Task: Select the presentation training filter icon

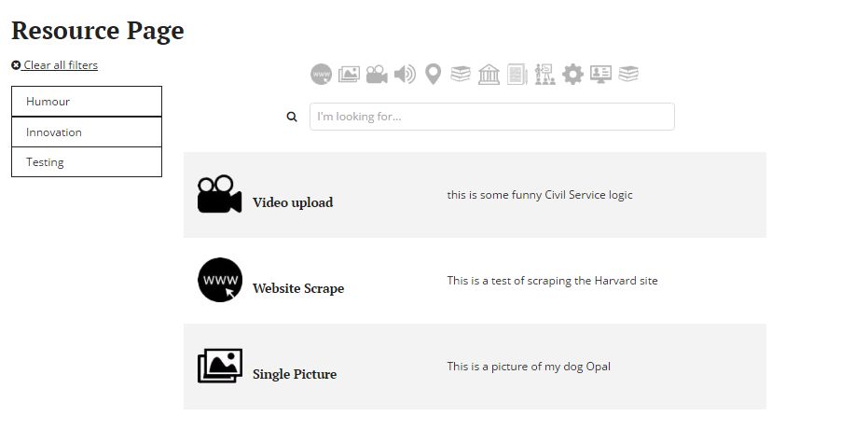Action: click(x=544, y=75)
